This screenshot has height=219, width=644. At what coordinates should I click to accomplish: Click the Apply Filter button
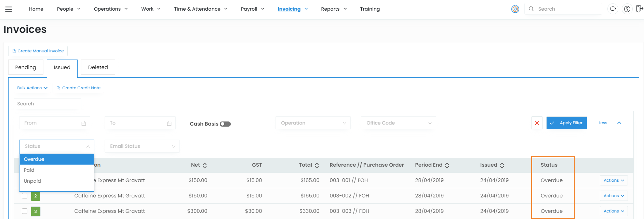pos(566,123)
